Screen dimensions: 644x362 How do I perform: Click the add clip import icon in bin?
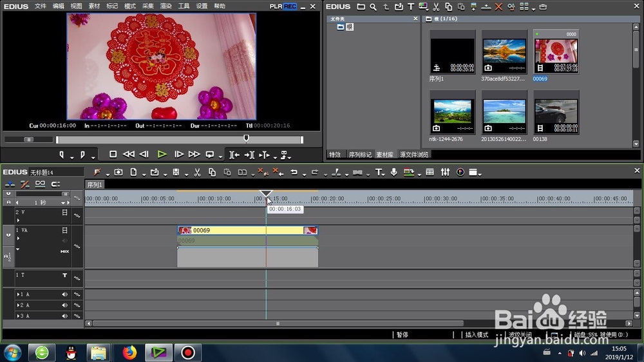click(x=399, y=6)
